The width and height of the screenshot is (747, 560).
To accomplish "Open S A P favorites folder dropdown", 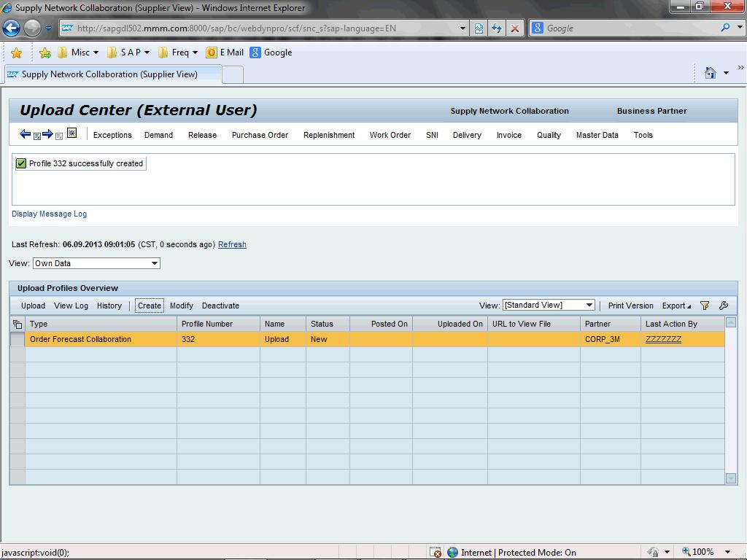I will pos(128,52).
